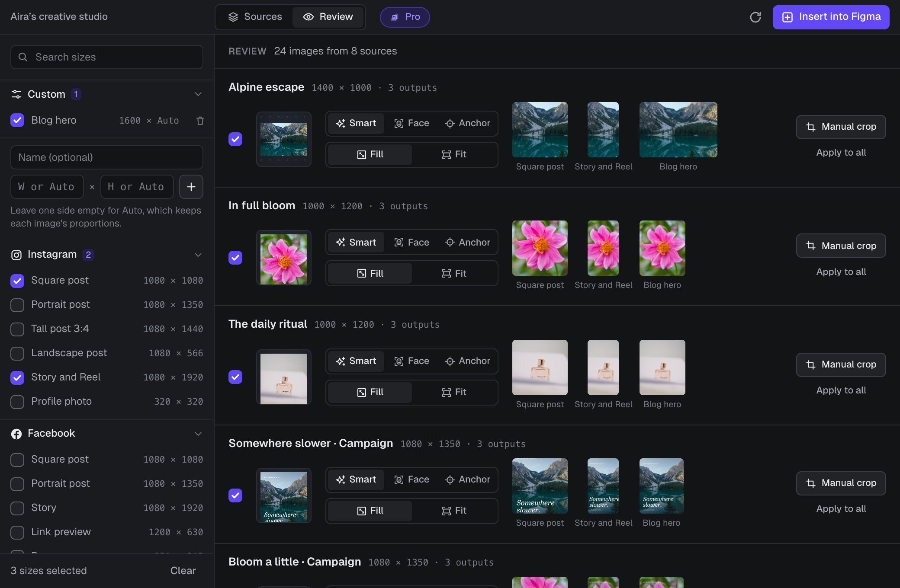This screenshot has width=900, height=588.
Task: Focus the Search sizes field
Action: (x=107, y=57)
